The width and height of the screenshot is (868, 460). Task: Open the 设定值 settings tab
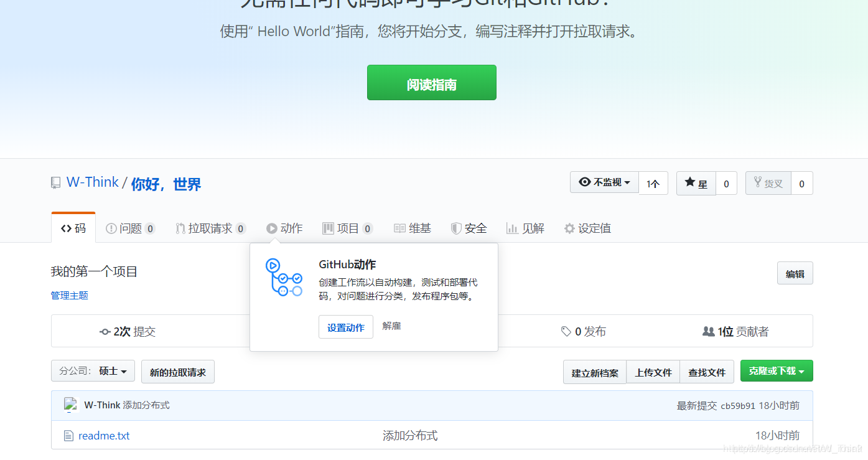(587, 228)
